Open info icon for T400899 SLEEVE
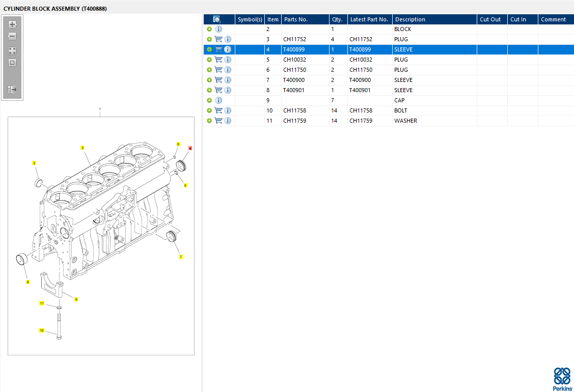Screen dimensions: 574x392 228,49
